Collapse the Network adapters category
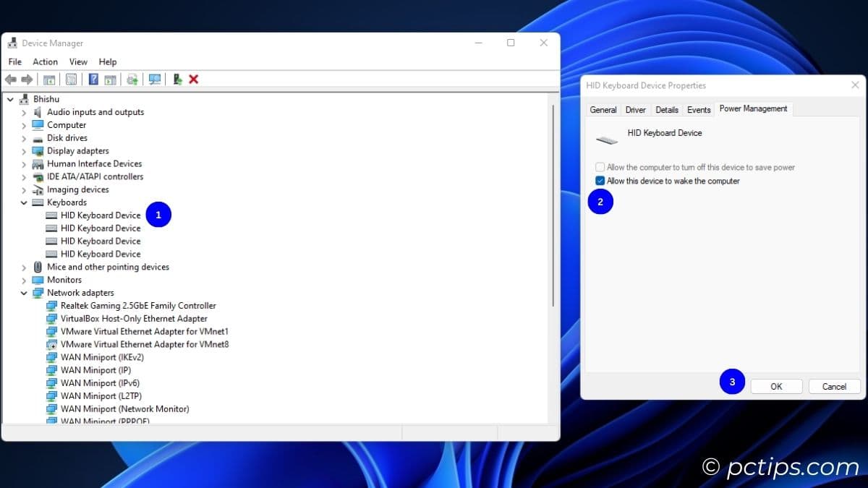 point(24,293)
